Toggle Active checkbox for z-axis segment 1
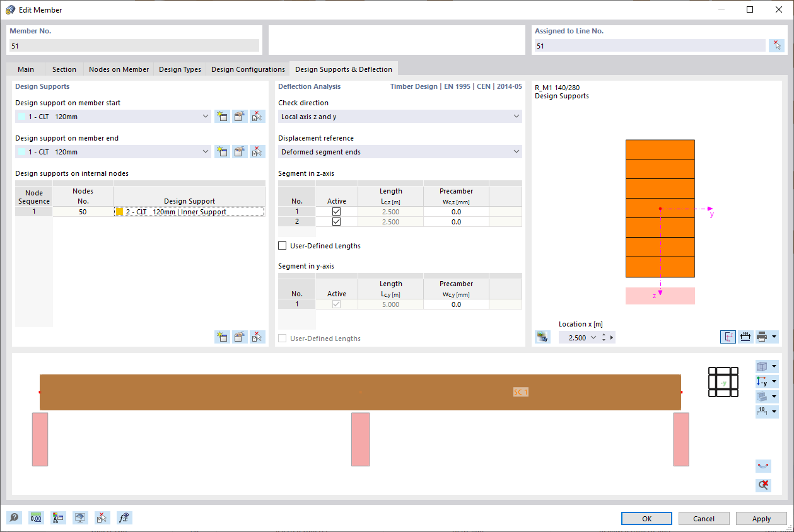Screen dimensions: 794x532 click(x=336, y=212)
